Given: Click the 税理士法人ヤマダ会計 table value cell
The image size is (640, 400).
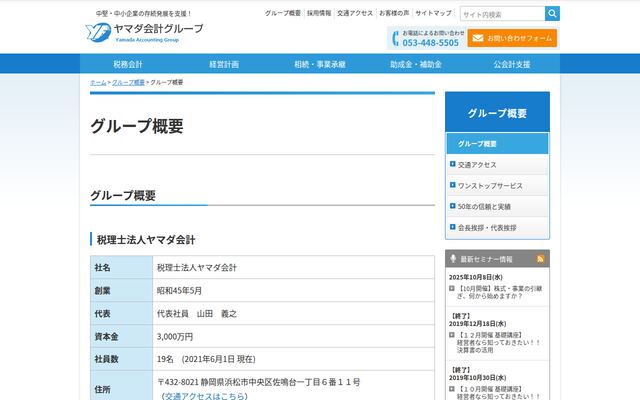Looking at the screenshot, I should click(x=293, y=267).
